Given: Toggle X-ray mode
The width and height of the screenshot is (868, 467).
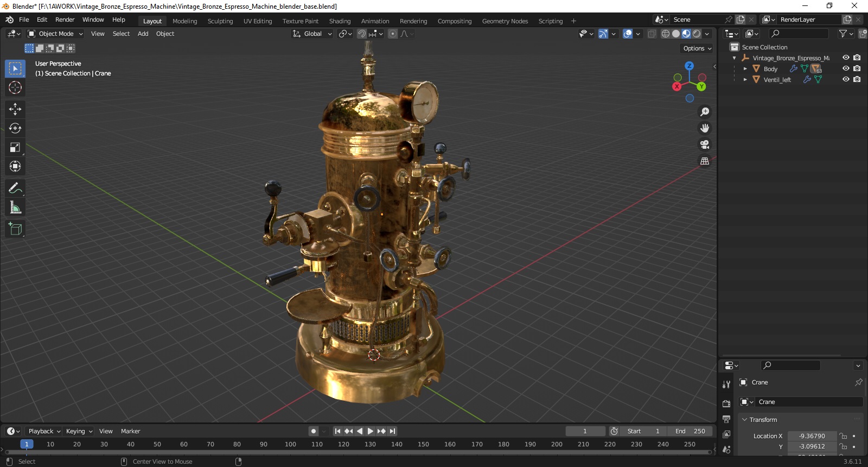Looking at the screenshot, I should 652,34.
